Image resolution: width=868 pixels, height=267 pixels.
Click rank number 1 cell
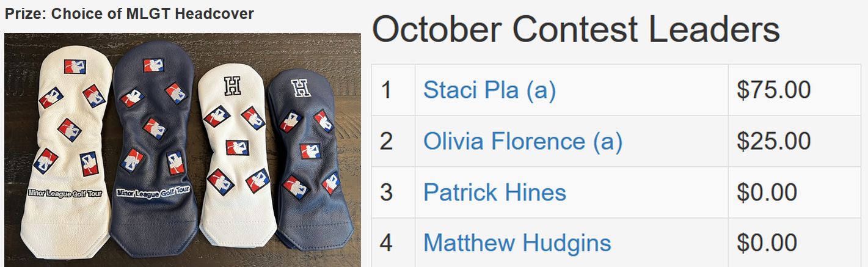(393, 90)
